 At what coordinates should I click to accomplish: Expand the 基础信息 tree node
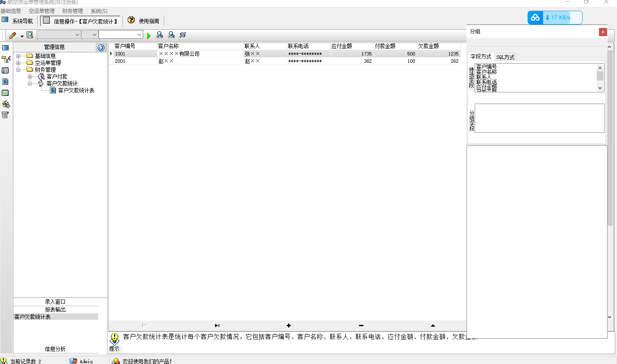tap(18, 56)
